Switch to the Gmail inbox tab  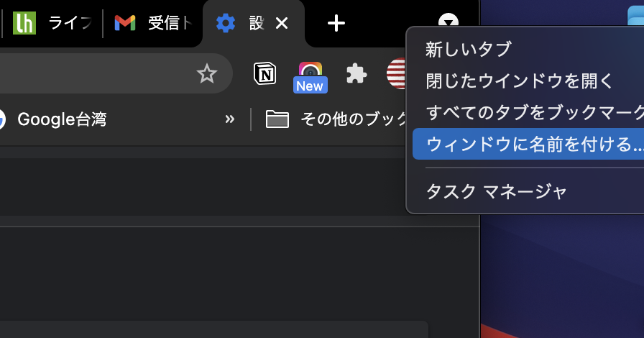[153, 23]
